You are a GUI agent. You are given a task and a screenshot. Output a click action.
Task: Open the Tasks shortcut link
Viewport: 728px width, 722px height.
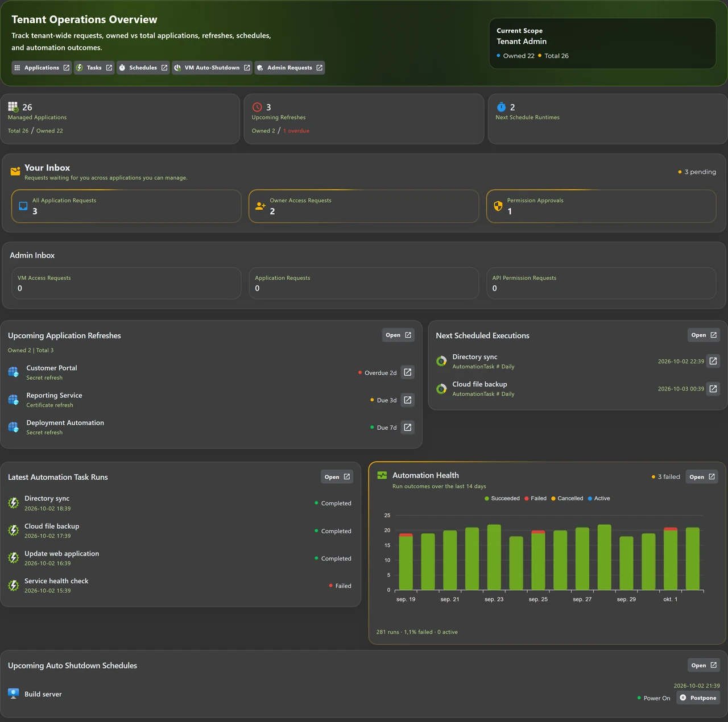[94, 68]
